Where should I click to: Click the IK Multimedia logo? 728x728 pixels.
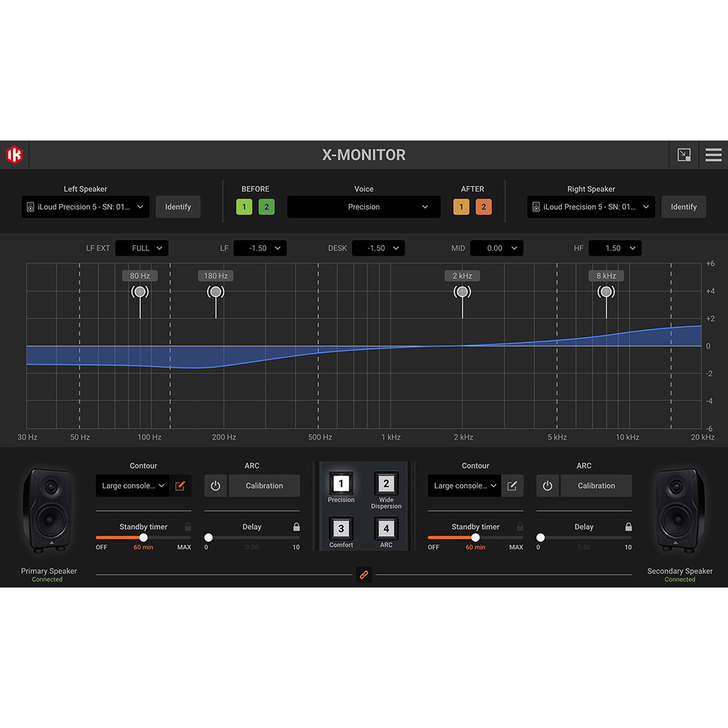click(15, 154)
